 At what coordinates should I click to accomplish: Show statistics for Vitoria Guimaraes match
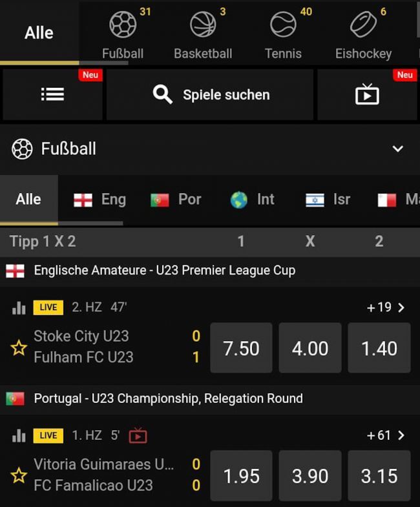tap(19, 436)
